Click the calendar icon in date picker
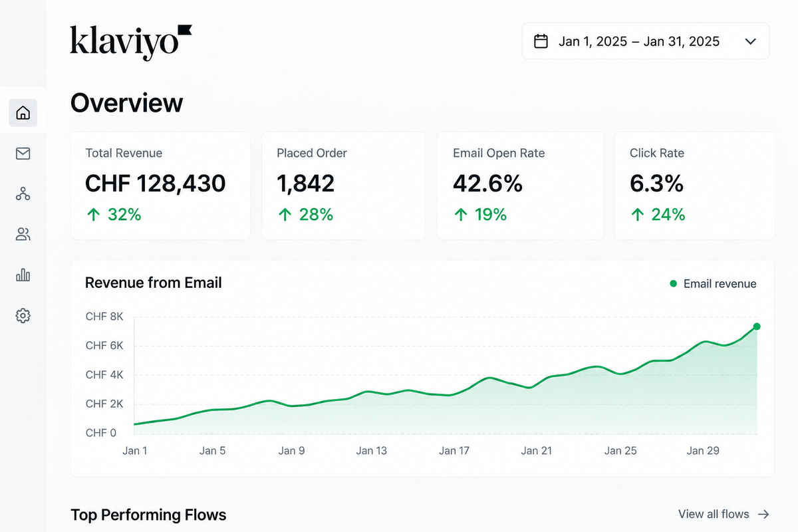 541,41
